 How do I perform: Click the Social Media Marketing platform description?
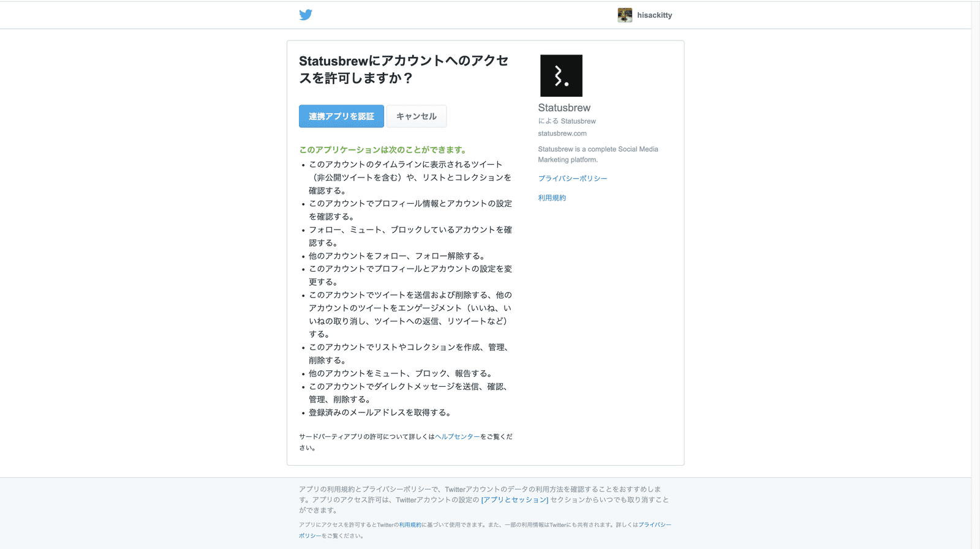pos(598,154)
